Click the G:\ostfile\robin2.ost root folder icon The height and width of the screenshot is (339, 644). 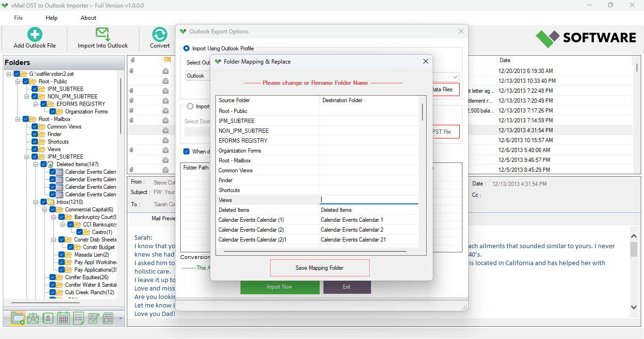[x=24, y=74]
